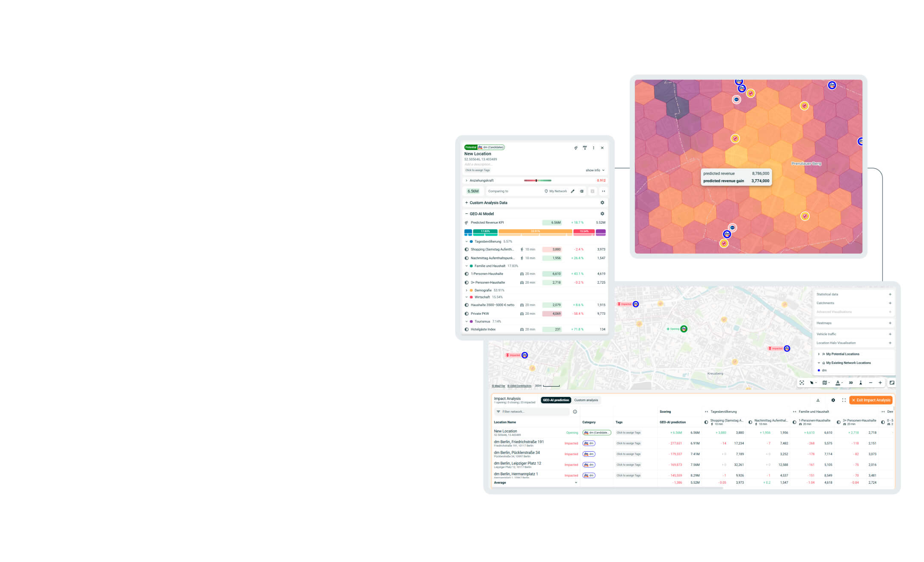Click My Network comparison link
This screenshot has width=924, height=562.
556,191
